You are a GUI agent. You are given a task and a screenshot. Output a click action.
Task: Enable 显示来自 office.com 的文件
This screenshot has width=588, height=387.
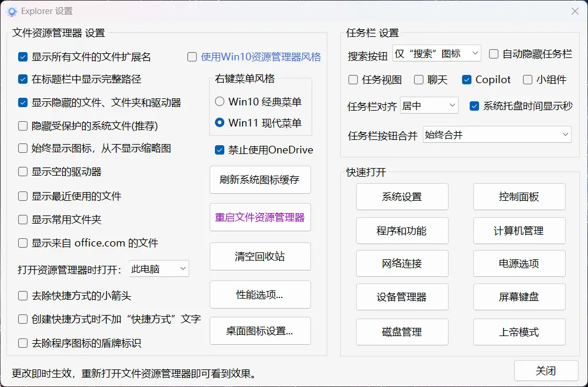(x=23, y=243)
